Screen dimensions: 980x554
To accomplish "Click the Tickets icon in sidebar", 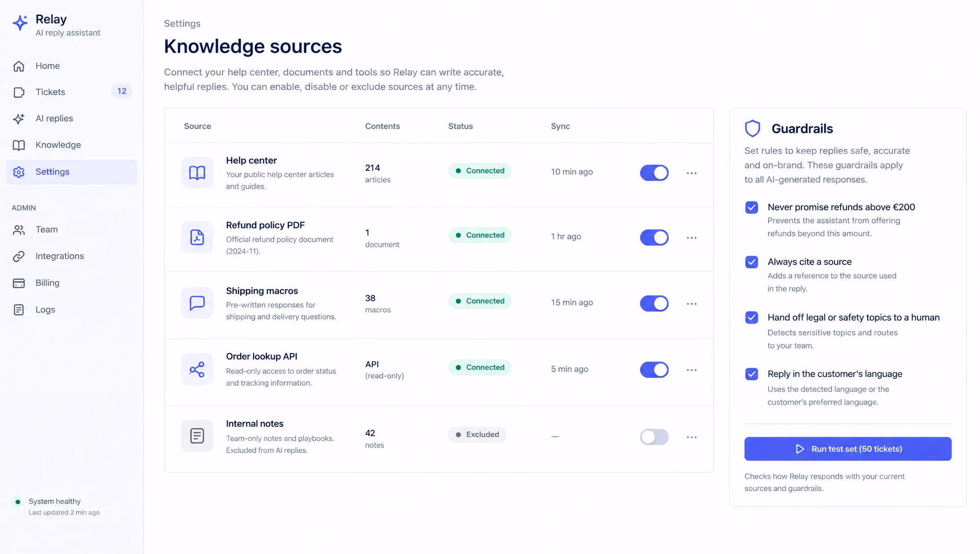I will pos(19,92).
